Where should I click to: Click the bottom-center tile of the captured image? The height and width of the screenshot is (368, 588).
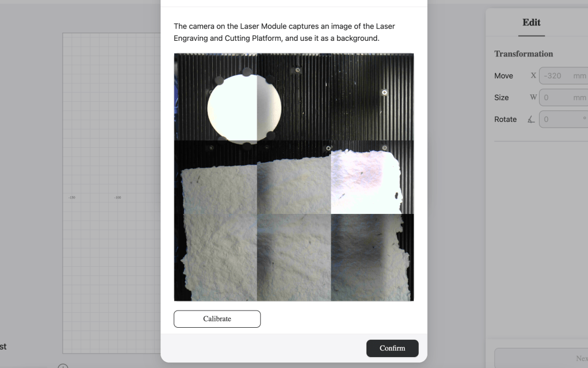294,257
